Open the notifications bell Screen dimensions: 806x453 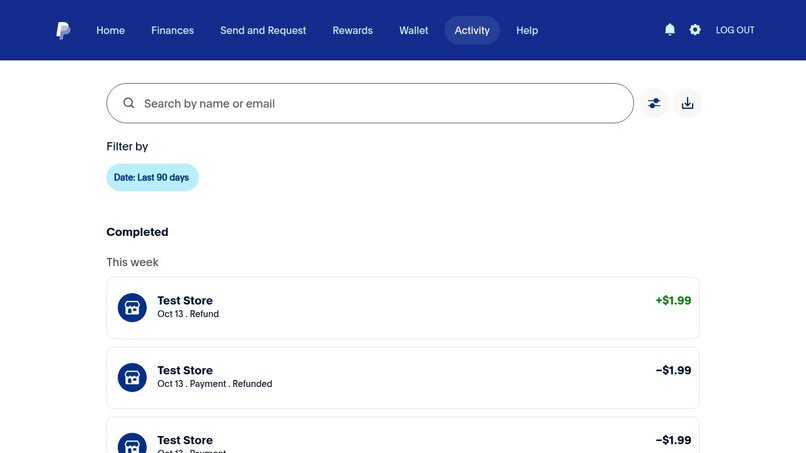pyautogui.click(x=670, y=30)
